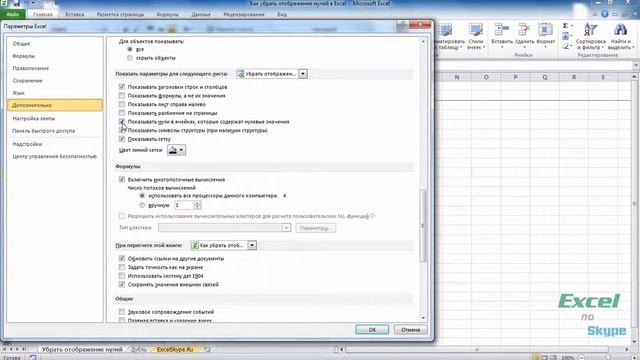This screenshot has height=360, width=640.
Task: Enable show page breaks checkbox
Action: point(122,113)
